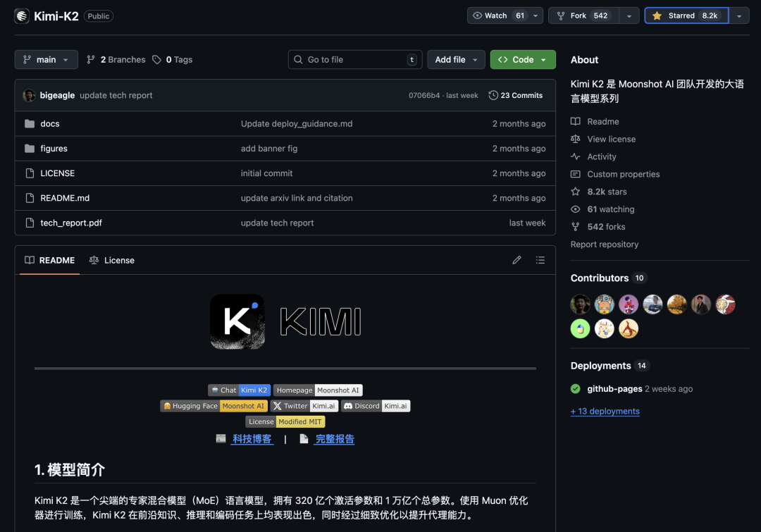The width and height of the screenshot is (761, 532).
Task: Open the 完整报告 link
Action: tap(334, 438)
